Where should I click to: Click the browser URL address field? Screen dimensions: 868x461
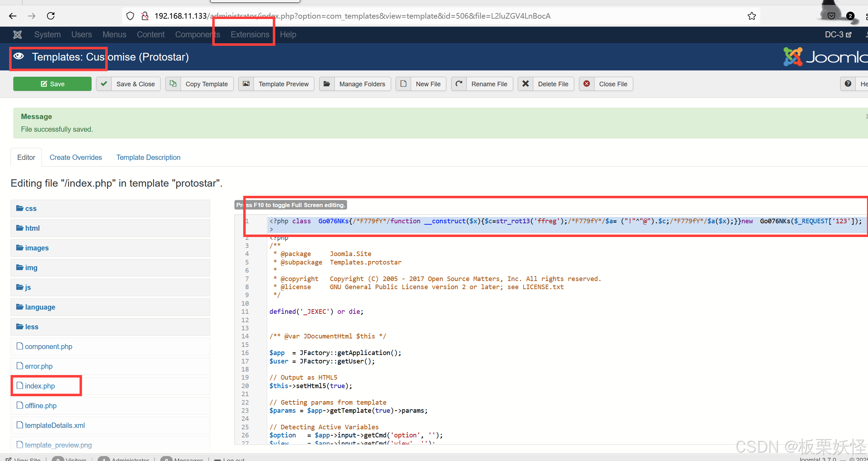coord(352,16)
